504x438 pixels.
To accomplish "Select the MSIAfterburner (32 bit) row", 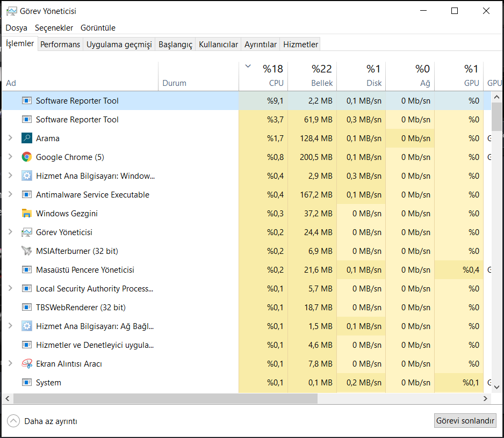I will point(247,251).
